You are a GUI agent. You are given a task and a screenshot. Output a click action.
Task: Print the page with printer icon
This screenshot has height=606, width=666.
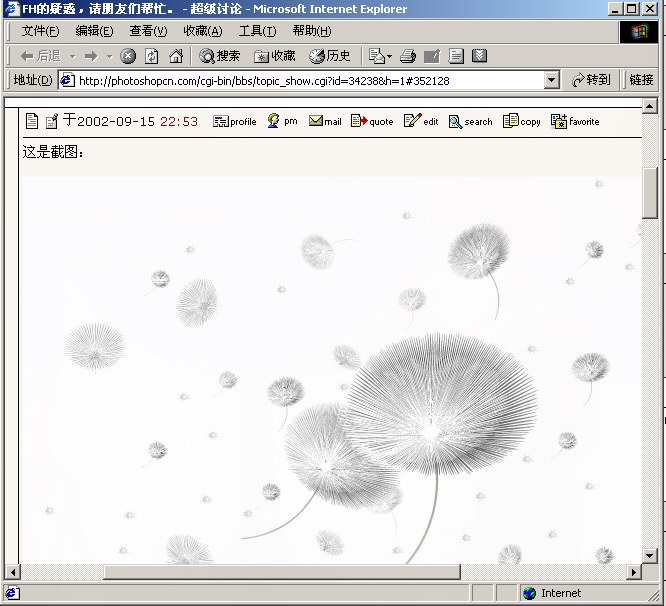click(x=408, y=56)
